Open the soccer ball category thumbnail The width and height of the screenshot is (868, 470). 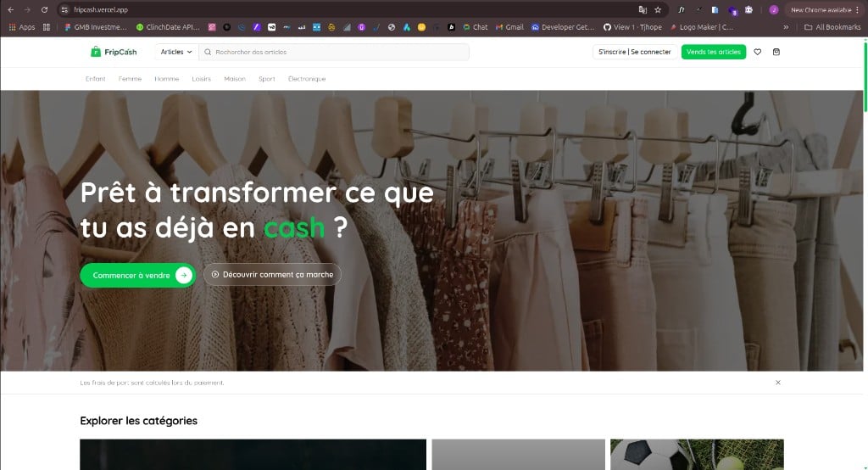click(x=697, y=455)
